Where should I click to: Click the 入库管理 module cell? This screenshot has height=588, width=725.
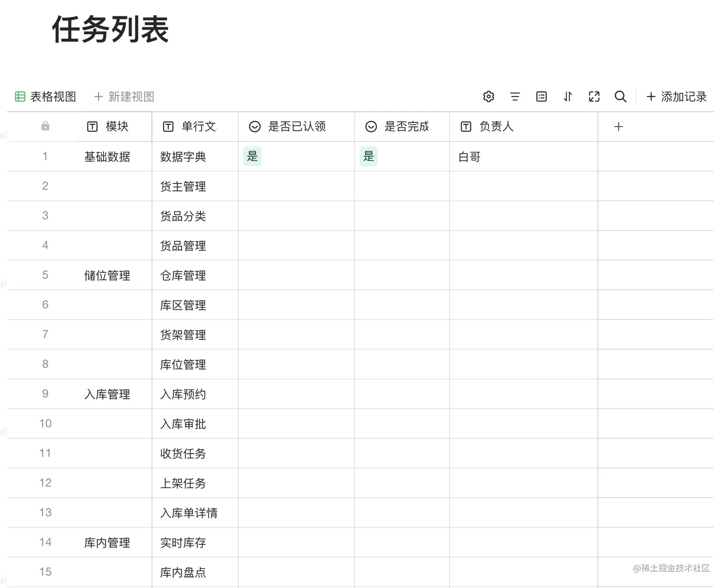(114, 394)
